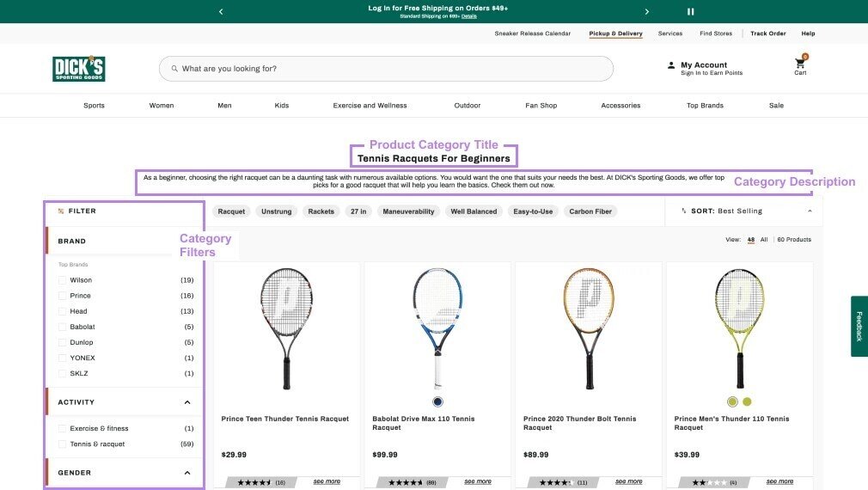Go to previous promo banner arrow

click(221, 12)
